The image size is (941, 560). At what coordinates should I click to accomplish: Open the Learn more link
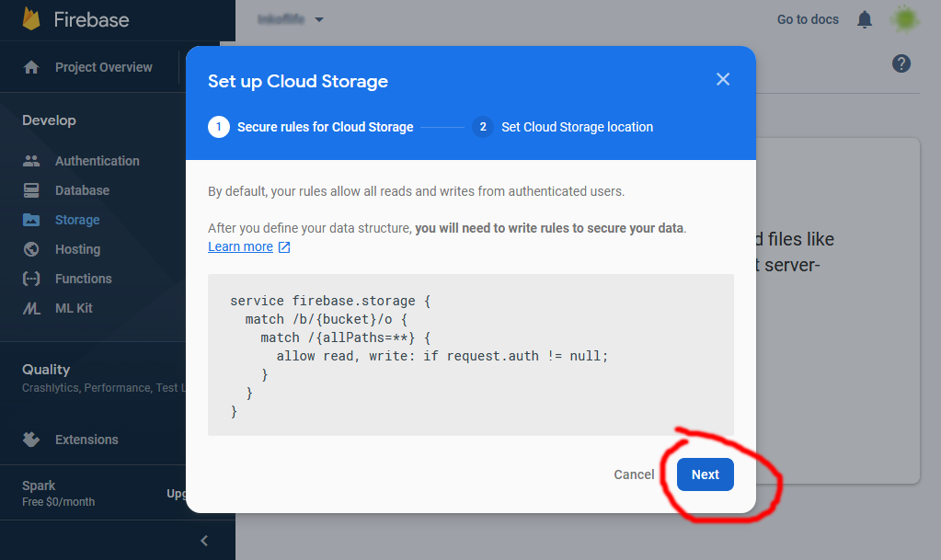[241, 246]
